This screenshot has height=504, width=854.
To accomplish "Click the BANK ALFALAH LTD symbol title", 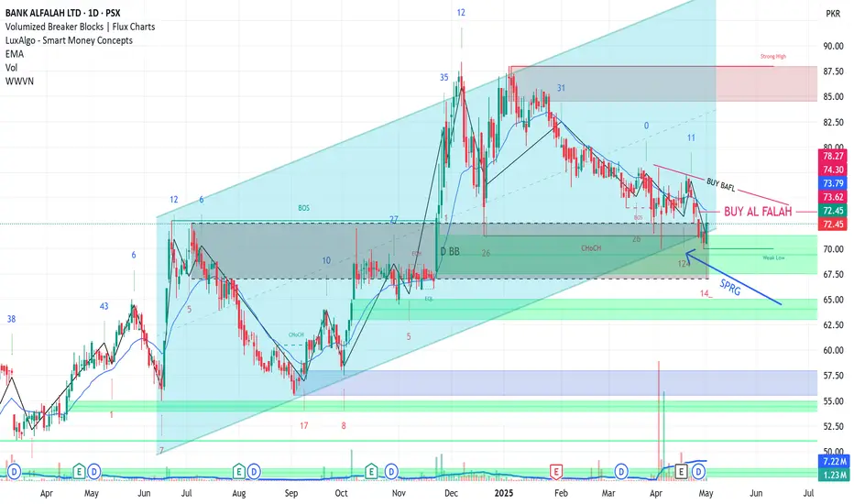I will (62, 13).
